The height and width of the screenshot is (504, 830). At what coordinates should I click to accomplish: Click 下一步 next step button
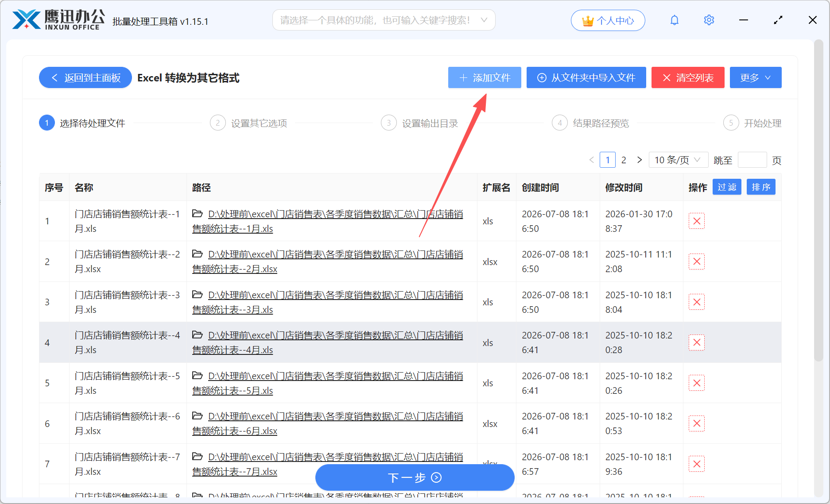[x=415, y=477]
